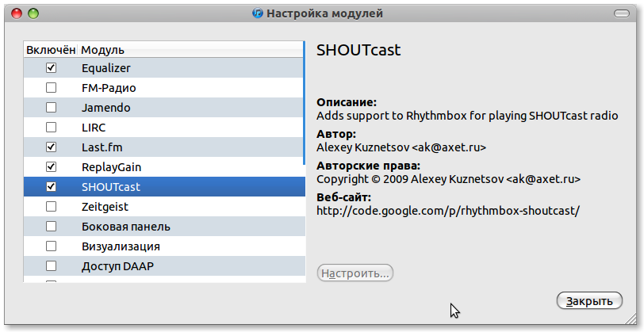Click the Rhythmbox icon in title bar
This screenshot has width=644, height=332.
[258, 13]
